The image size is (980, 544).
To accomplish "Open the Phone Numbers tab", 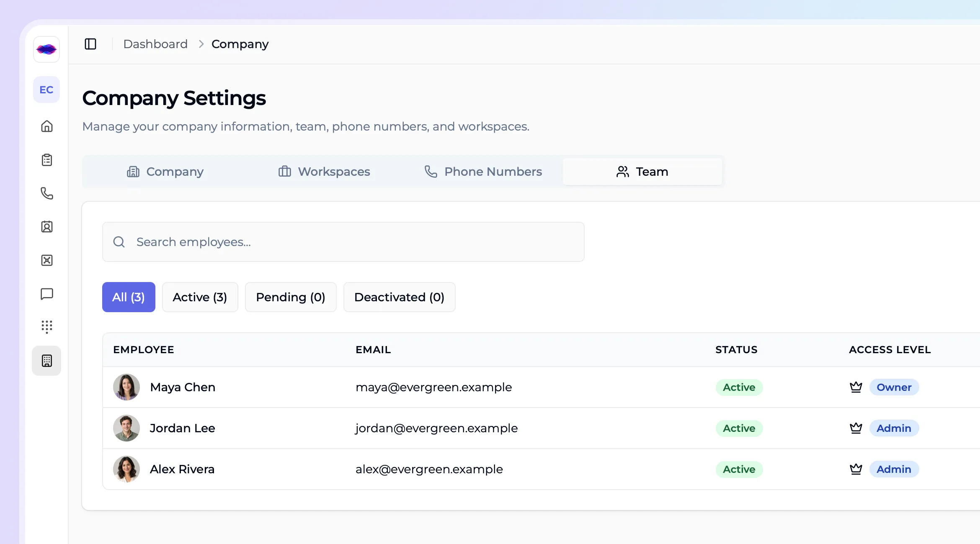I will (483, 172).
